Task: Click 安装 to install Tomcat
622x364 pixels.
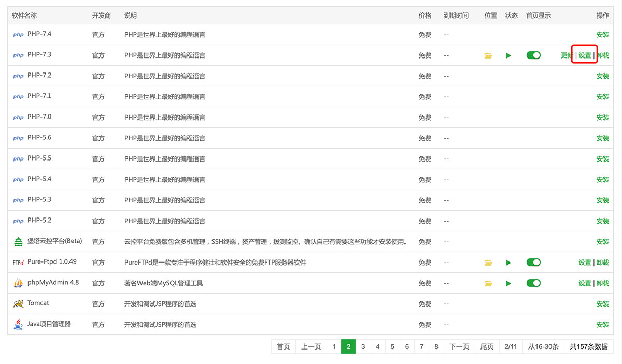Action: tap(603, 304)
